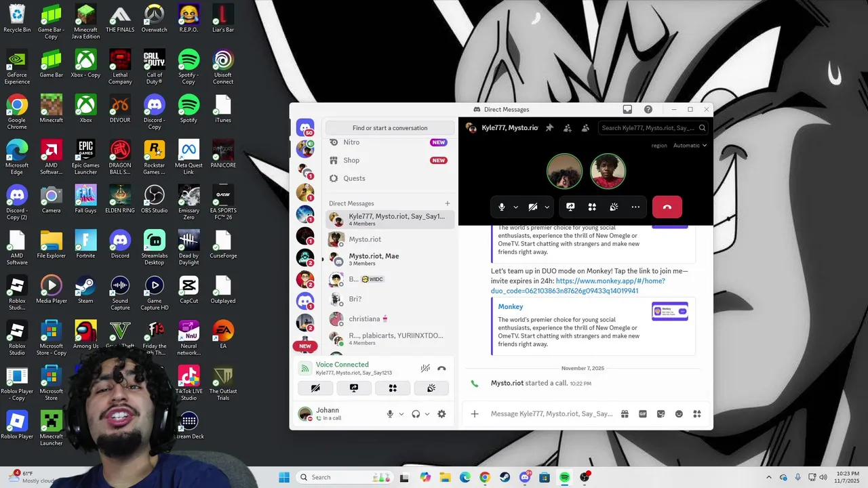This screenshot has width=868, height=488.
Task: Open Spotify from taskbar
Action: click(x=564, y=477)
